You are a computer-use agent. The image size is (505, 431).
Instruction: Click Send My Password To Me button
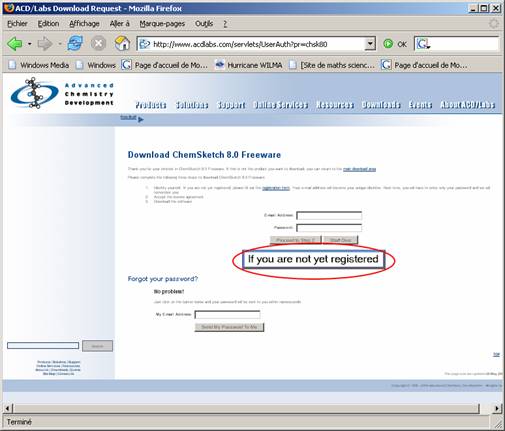229,327
